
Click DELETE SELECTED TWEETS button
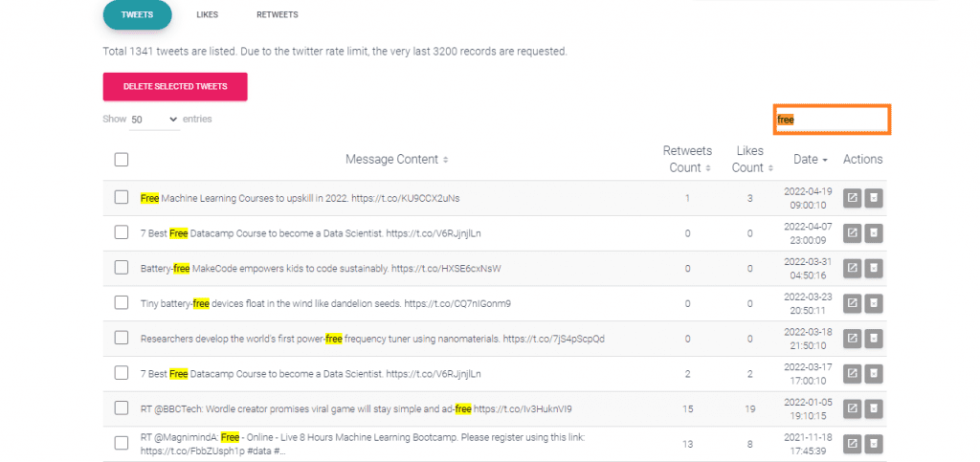tap(175, 87)
